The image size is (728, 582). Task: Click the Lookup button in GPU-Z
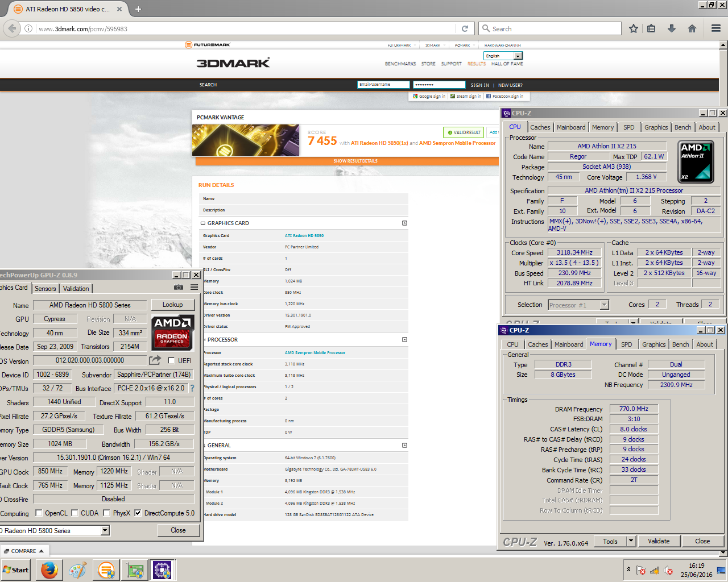[x=172, y=305]
